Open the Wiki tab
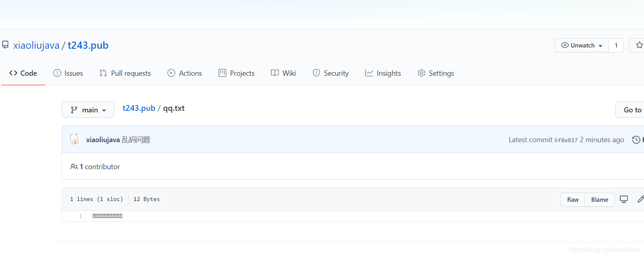 pos(283,73)
